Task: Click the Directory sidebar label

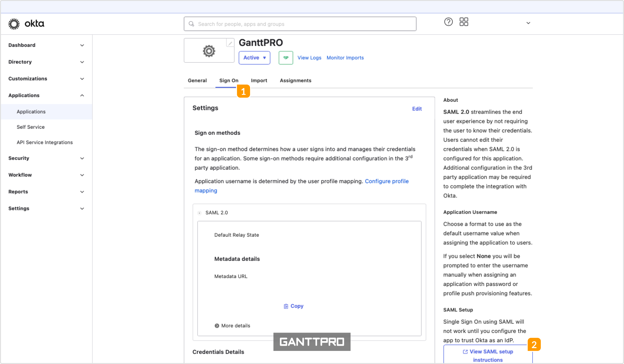Action: (x=20, y=62)
